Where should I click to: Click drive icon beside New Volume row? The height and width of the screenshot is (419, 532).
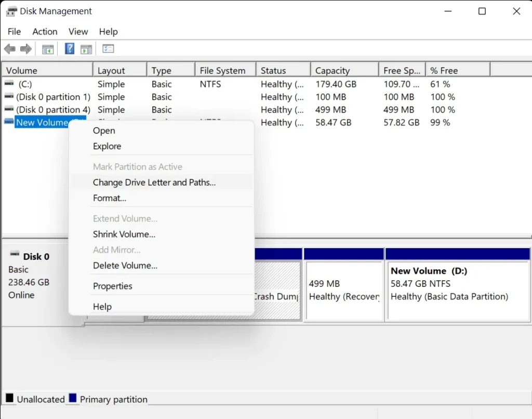(x=9, y=122)
